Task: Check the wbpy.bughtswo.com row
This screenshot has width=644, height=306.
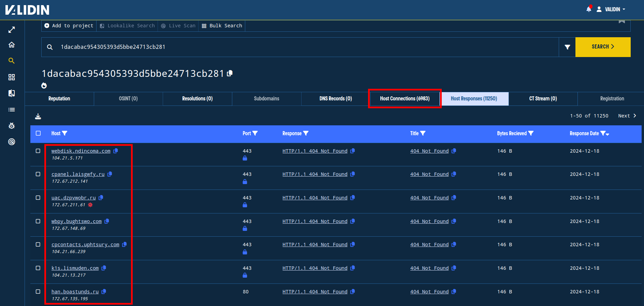Action: (38, 221)
